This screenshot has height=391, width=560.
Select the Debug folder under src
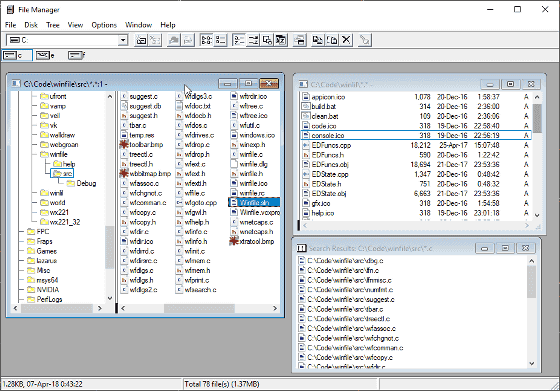[x=81, y=183]
